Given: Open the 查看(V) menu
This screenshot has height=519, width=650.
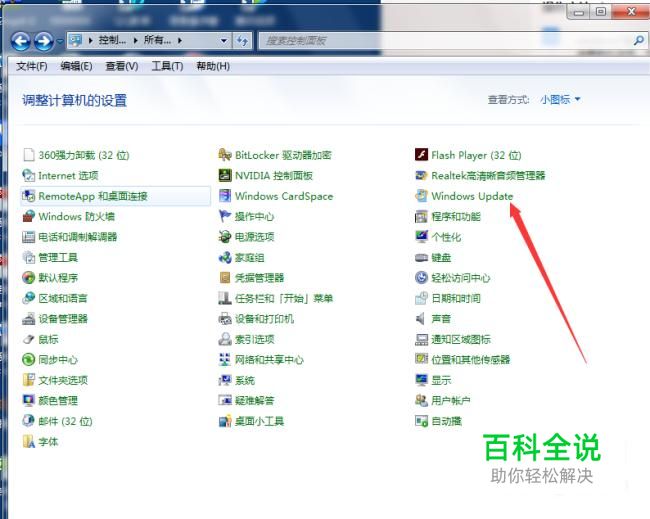Looking at the screenshot, I should 121,66.
